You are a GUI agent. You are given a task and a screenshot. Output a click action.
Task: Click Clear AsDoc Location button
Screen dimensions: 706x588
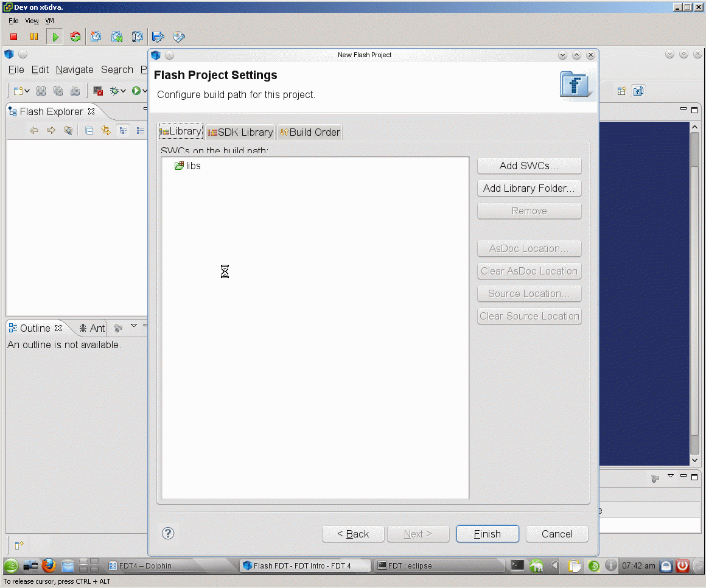tap(529, 271)
